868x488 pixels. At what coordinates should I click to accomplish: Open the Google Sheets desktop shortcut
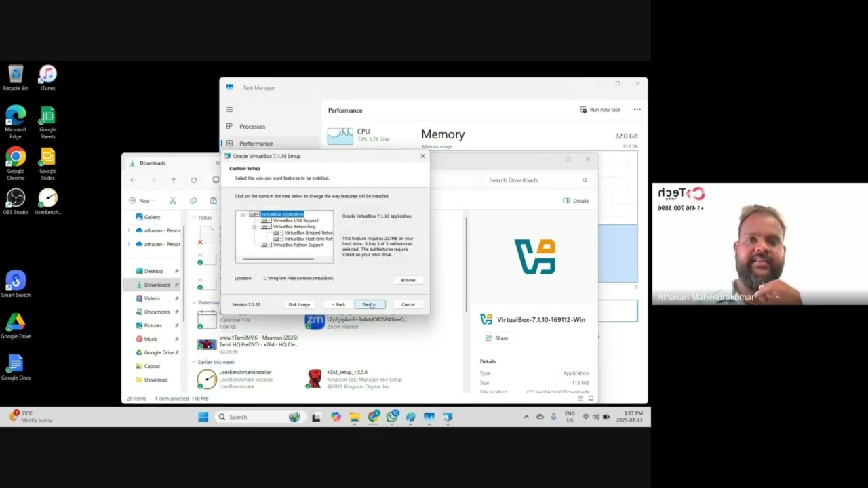[x=47, y=122]
